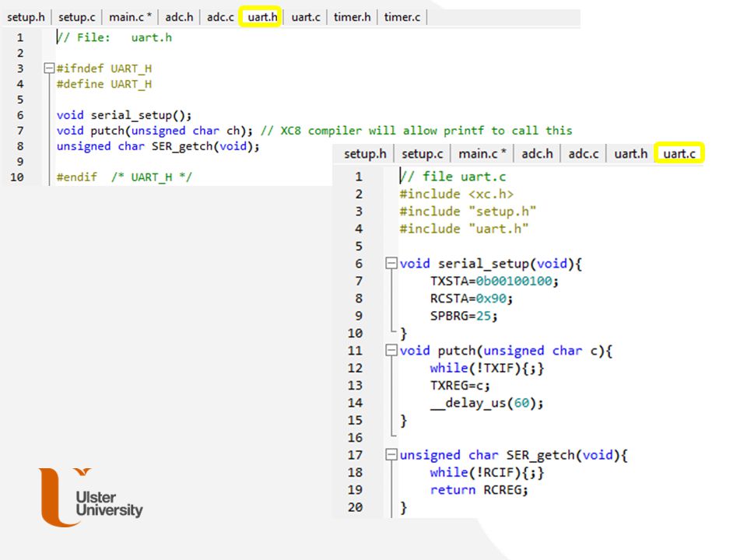This screenshot has width=747, height=560.
Task: Click 'return RCREG;' line
Action: coord(479,490)
